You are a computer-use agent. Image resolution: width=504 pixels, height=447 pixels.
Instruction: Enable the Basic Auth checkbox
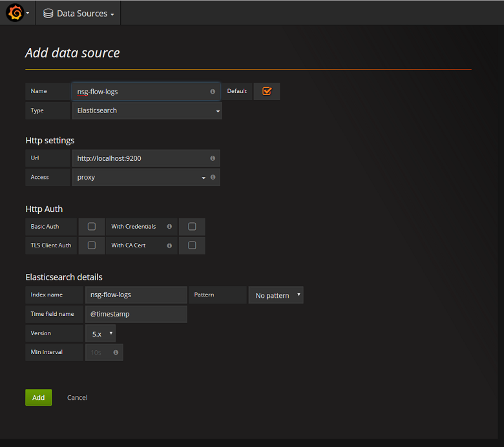coord(92,227)
